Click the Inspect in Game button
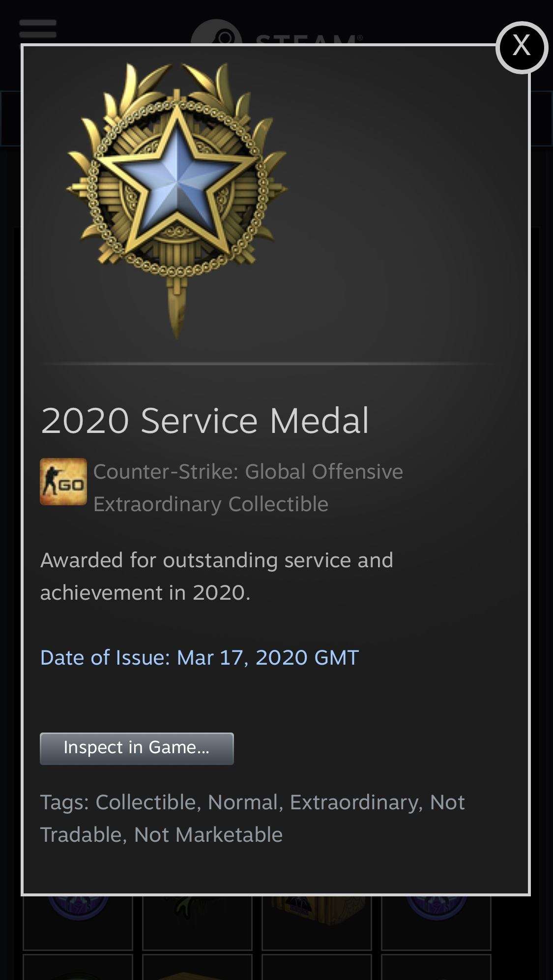This screenshot has width=553, height=980. [137, 748]
